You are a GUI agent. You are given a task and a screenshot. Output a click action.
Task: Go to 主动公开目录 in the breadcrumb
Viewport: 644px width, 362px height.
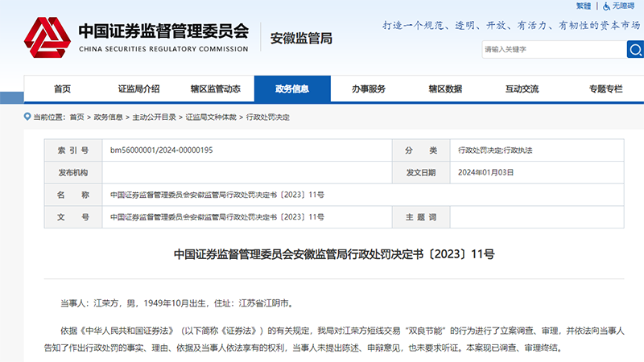click(154, 117)
